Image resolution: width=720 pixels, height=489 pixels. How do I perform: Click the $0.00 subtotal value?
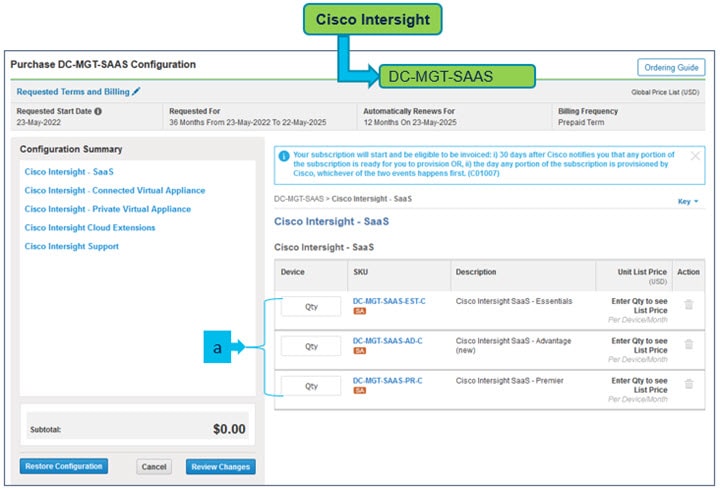229,429
